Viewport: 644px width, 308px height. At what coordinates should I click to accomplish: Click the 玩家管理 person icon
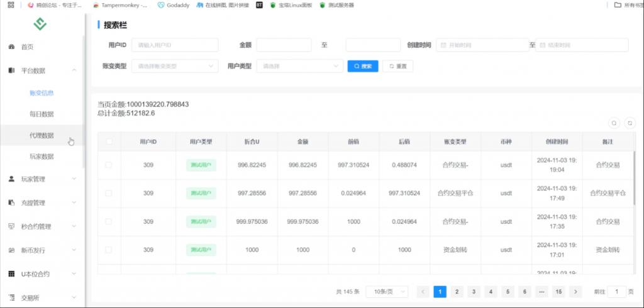point(11,179)
